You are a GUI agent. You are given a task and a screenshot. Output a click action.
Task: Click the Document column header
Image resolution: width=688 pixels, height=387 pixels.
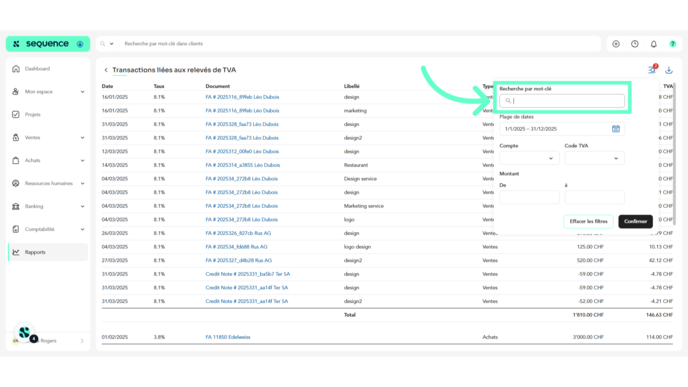218,86
